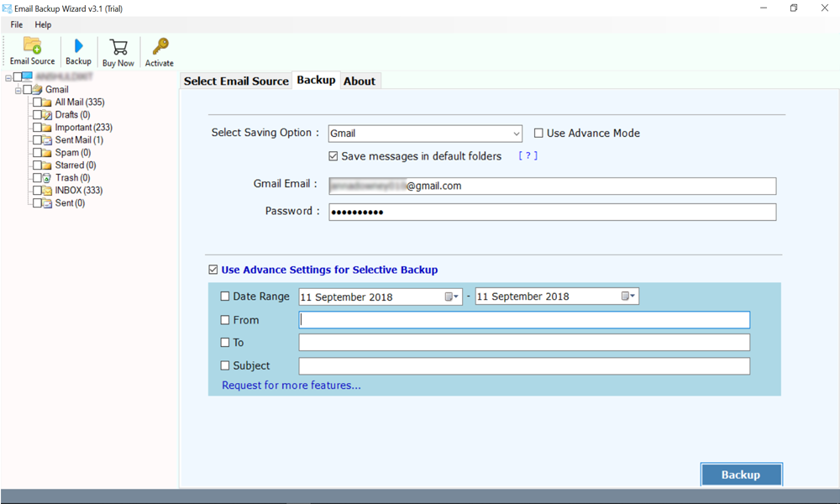Check the Sent Mail (1) checkbox
Viewport: 840px width, 504px height.
click(x=37, y=139)
